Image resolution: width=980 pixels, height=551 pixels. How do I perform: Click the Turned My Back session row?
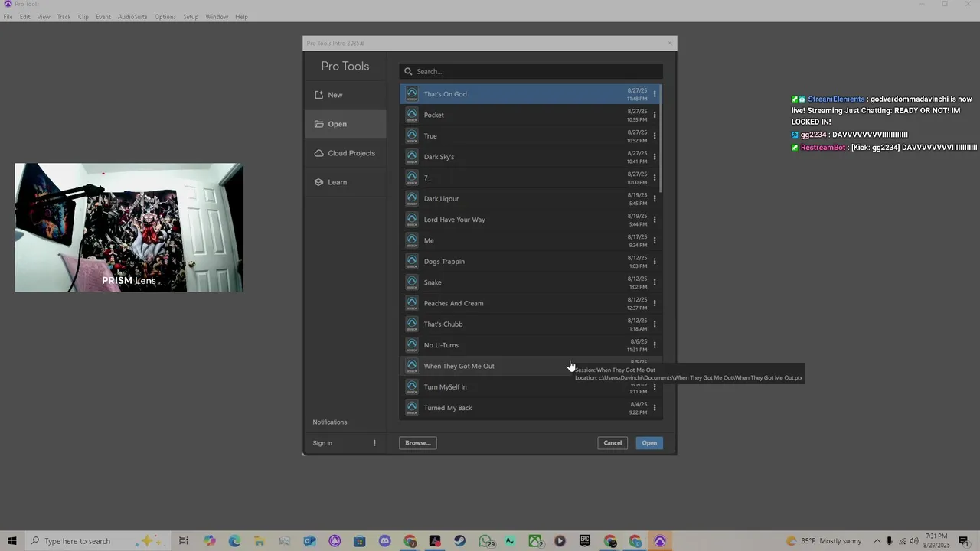pyautogui.click(x=531, y=408)
